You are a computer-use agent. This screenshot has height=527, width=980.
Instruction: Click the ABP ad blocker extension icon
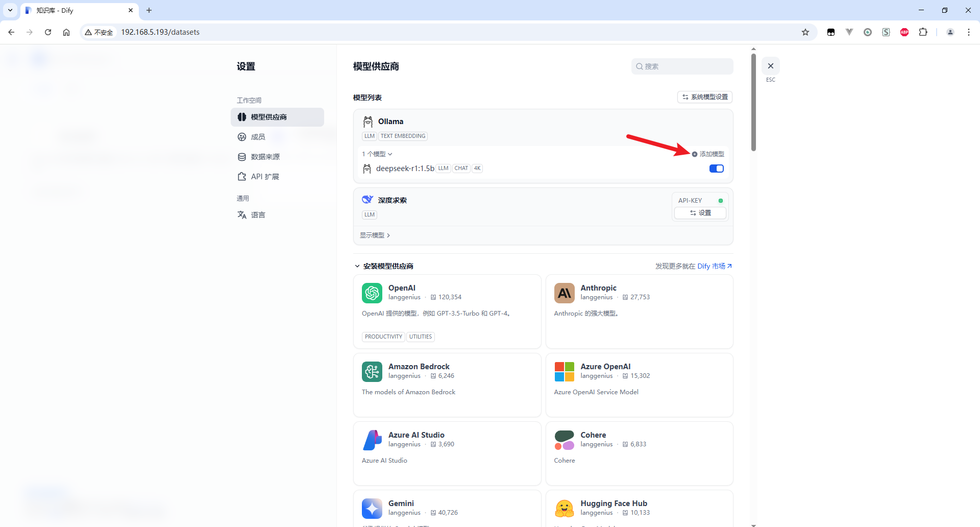pyautogui.click(x=904, y=32)
